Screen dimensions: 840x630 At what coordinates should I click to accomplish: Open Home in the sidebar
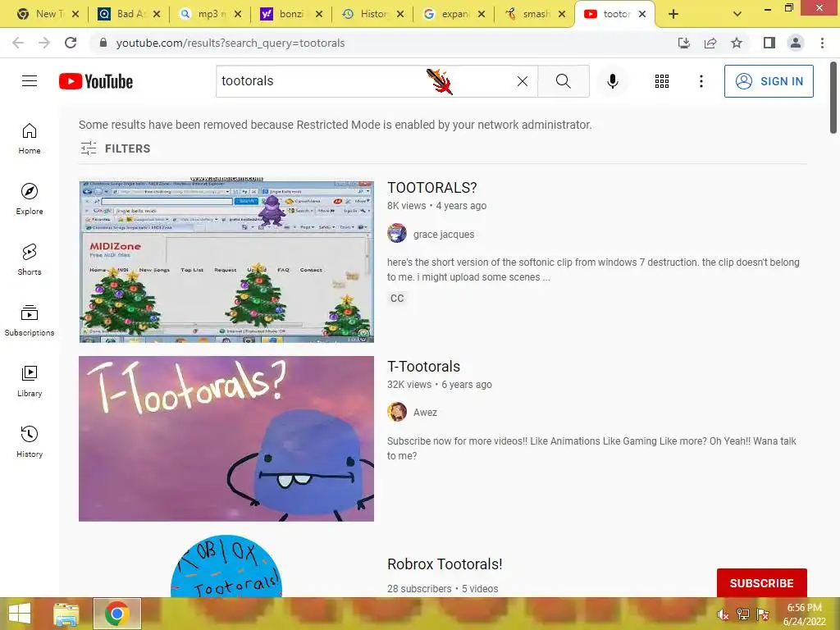pos(30,139)
